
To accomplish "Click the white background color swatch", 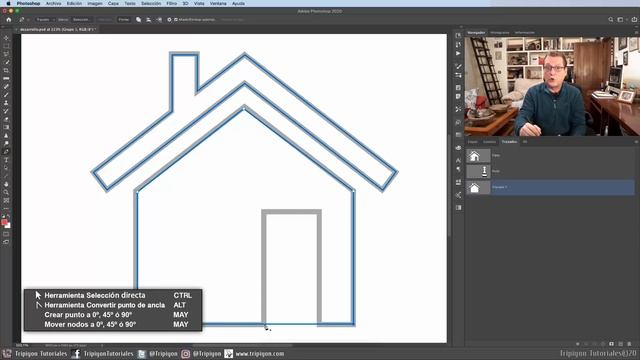I will [x=9, y=226].
